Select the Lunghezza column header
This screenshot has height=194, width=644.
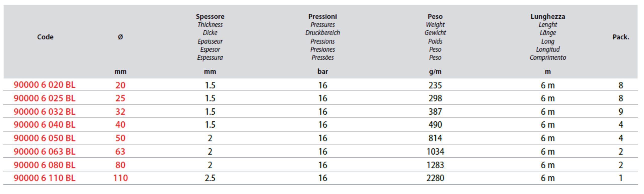(x=548, y=17)
